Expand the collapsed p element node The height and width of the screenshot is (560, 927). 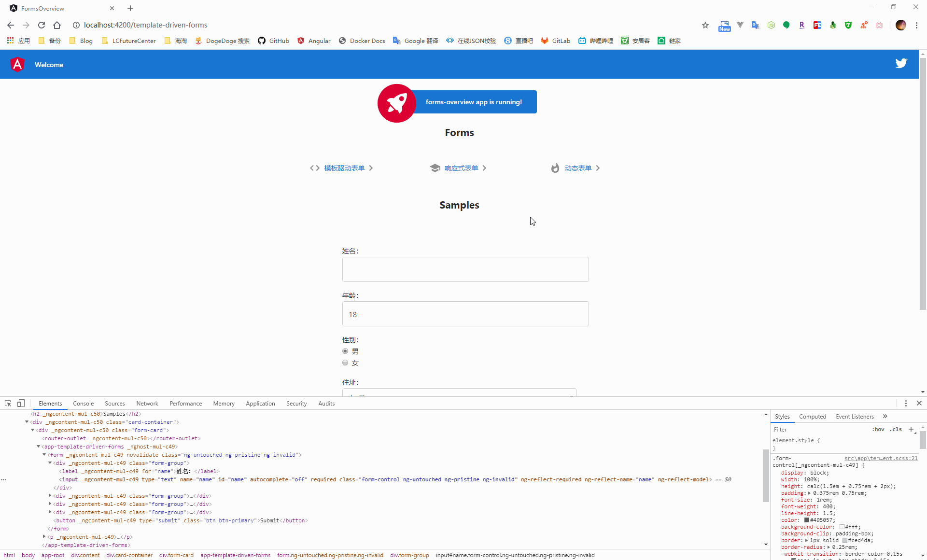pos(44,537)
